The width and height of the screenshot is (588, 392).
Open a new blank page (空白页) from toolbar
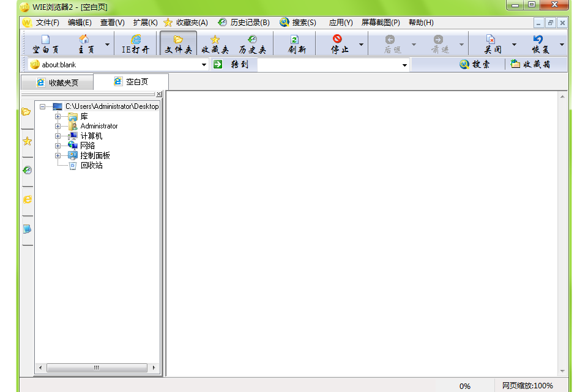45,44
